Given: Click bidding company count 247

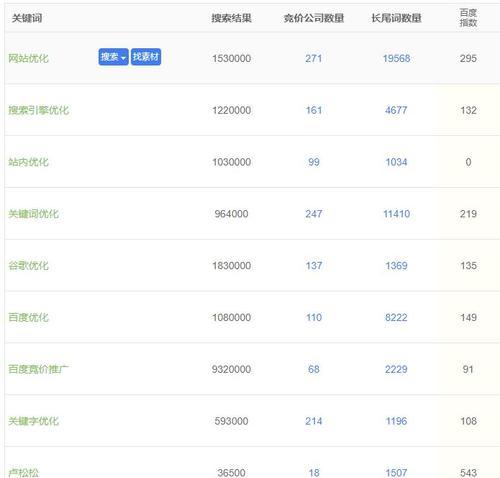Looking at the screenshot, I should [x=314, y=214].
